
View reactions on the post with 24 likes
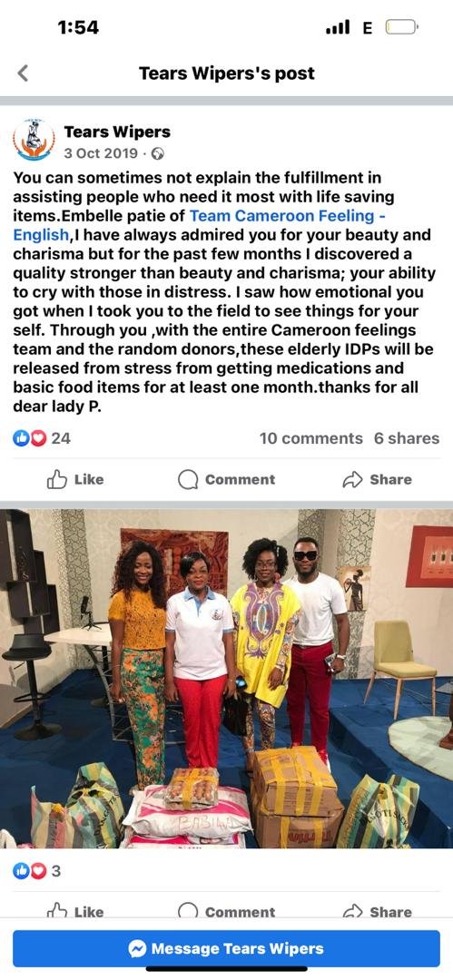tap(42, 438)
